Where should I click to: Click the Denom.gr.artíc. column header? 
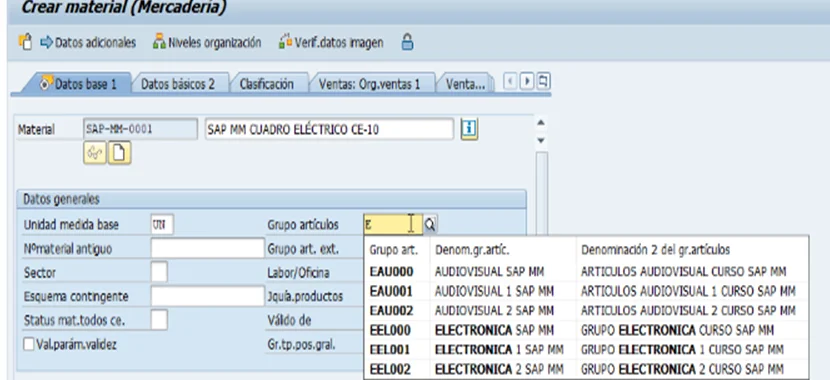coord(472,249)
